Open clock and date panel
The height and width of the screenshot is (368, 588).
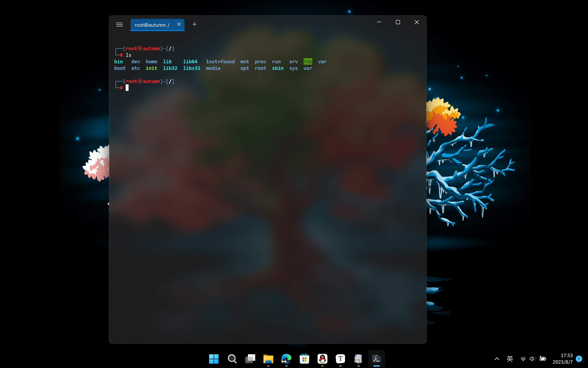tap(562, 359)
